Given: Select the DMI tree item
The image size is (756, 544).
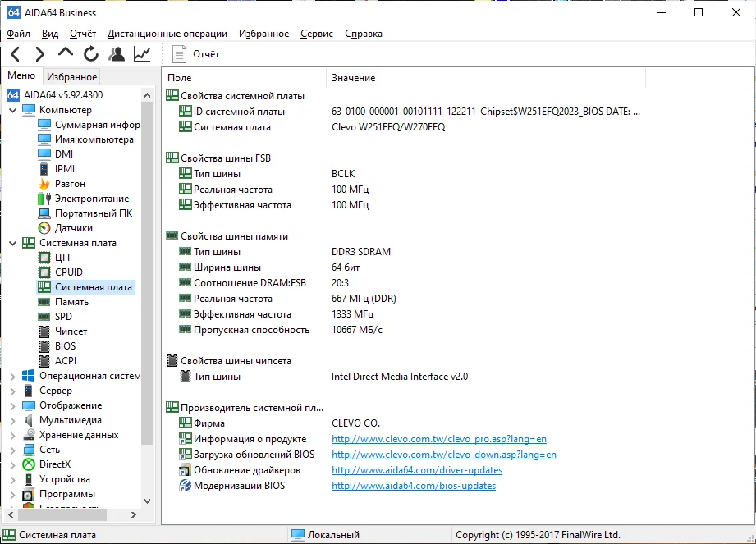Looking at the screenshot, I should coord(56,154).
